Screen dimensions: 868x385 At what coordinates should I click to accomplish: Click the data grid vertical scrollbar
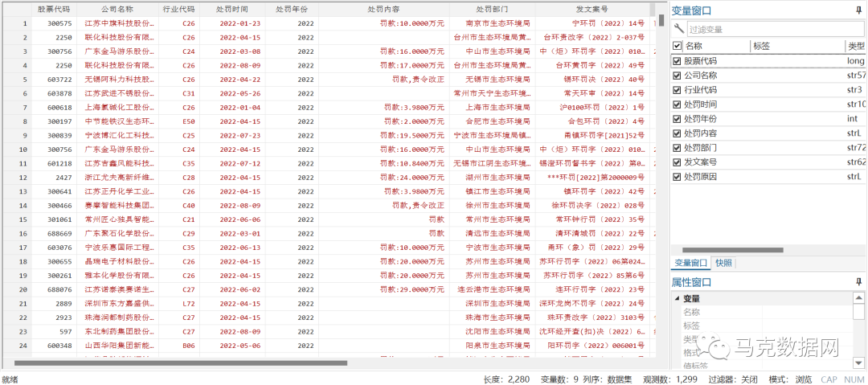tap(661, 21)
